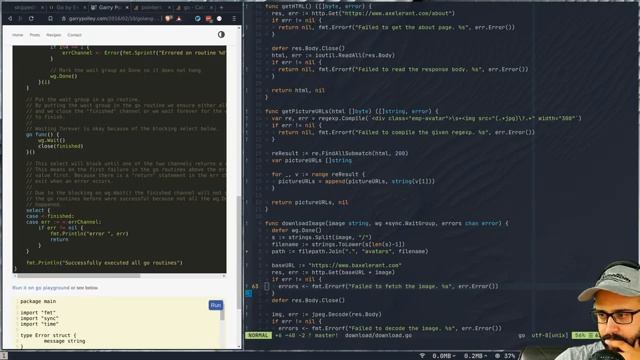Click the 56% position indicator in statusline
640x360 pixels.
pos(580,336)
